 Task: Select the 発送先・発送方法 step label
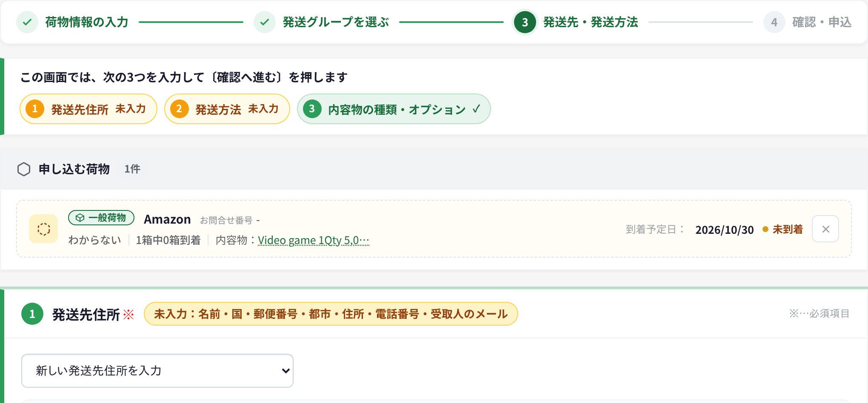click(591, 22)
